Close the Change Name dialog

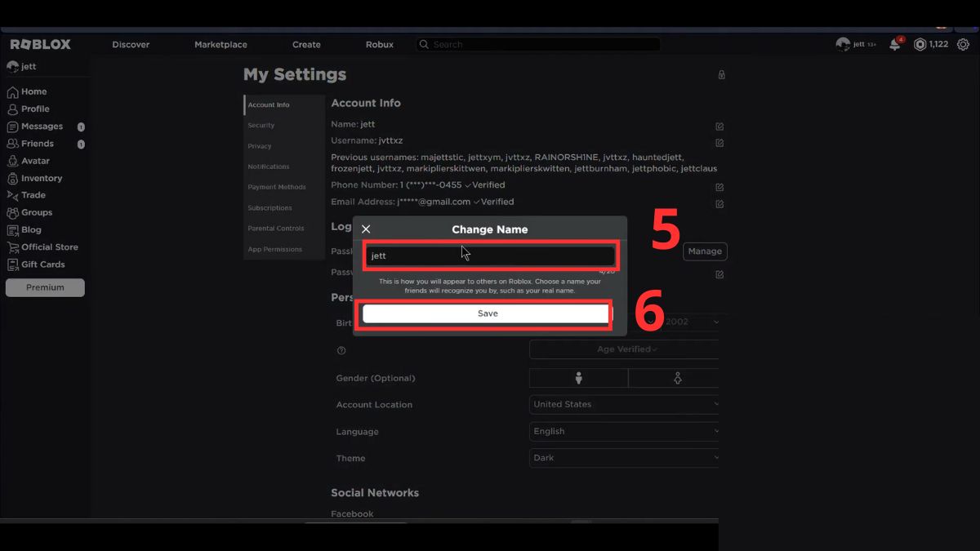(366, 229)
